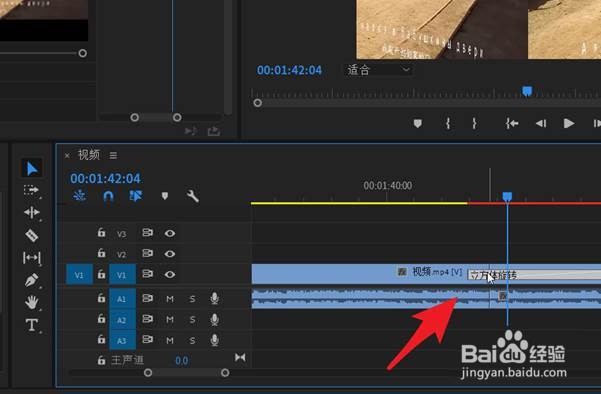The width and height of the screenshot is (601, 394).
Task: Toggle timeline Snap magnet icon
Action: click(108, 196)
